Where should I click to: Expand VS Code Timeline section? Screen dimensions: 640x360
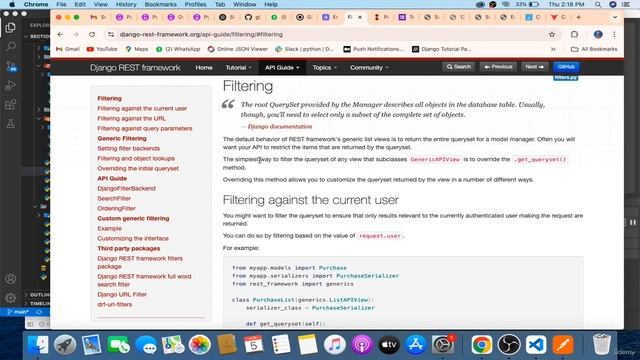pos(38,304)
